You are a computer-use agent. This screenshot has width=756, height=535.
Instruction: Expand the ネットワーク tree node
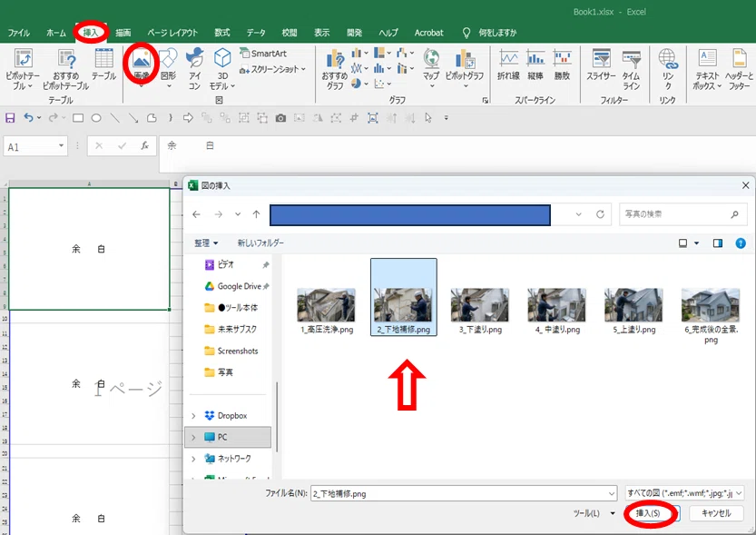pyautogui.click(x=193, y=459)
